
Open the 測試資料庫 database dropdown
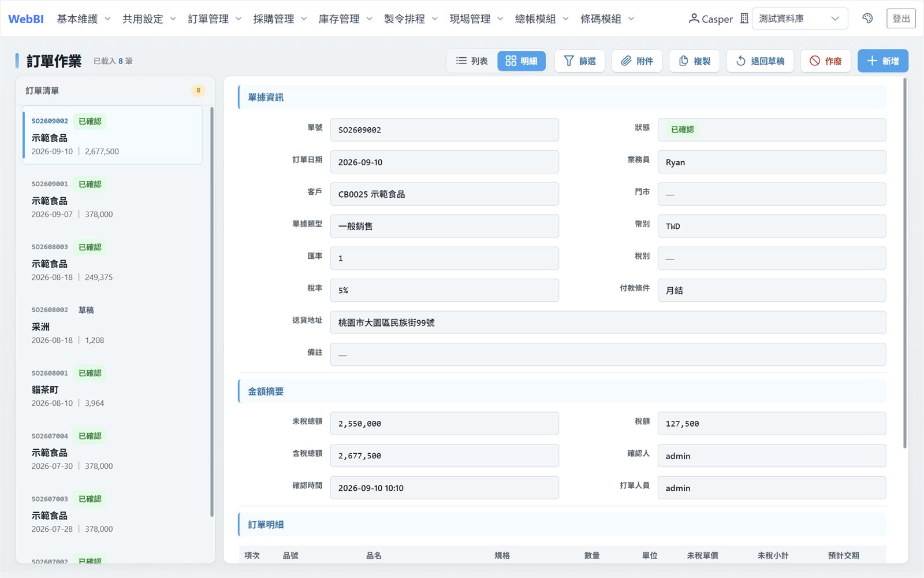pos(800,18)
